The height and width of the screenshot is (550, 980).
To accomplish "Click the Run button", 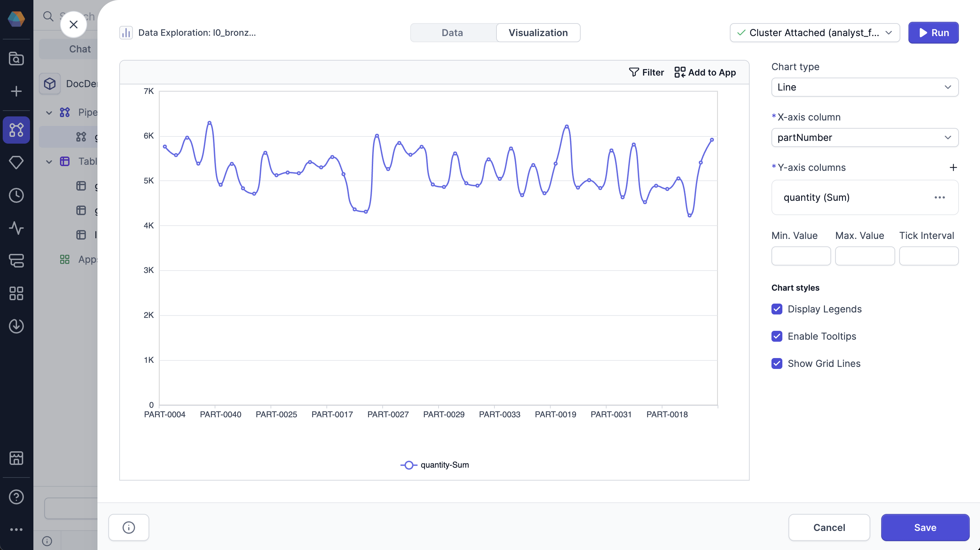I will tap(933, 33).
